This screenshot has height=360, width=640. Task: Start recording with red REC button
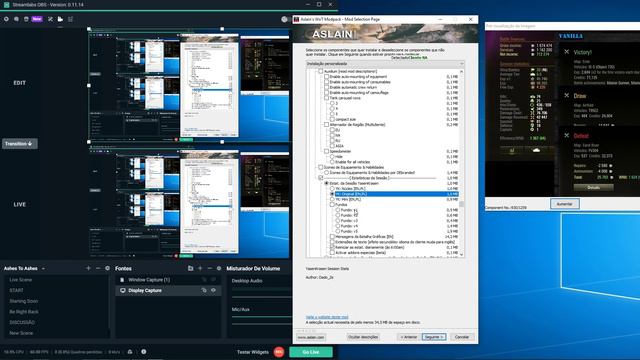tap(279, 352)
